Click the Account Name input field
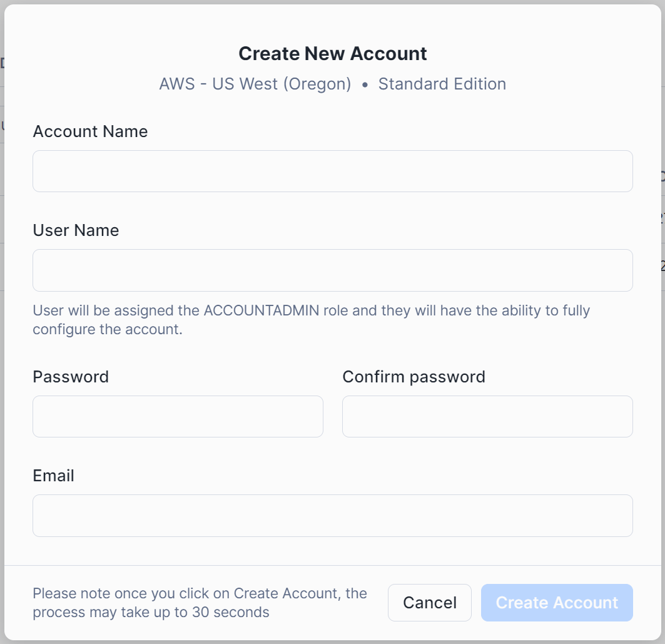The image size is (665, 644). tap(332, 171)
